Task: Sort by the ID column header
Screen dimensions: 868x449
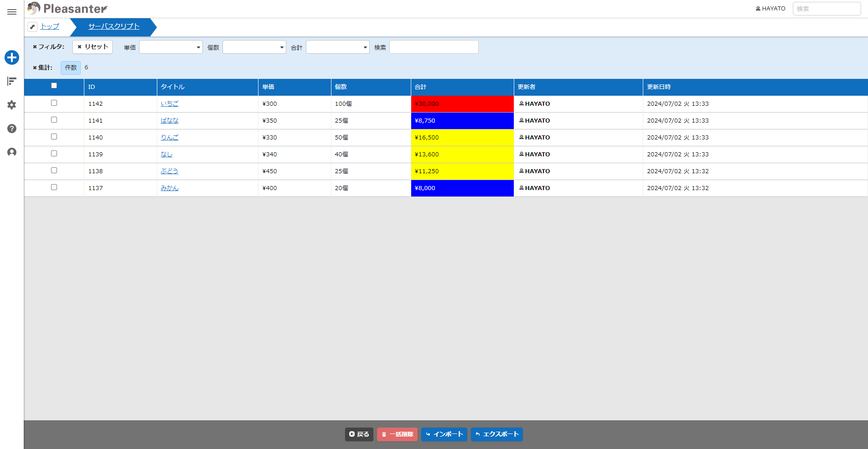Action: [120, 87]
